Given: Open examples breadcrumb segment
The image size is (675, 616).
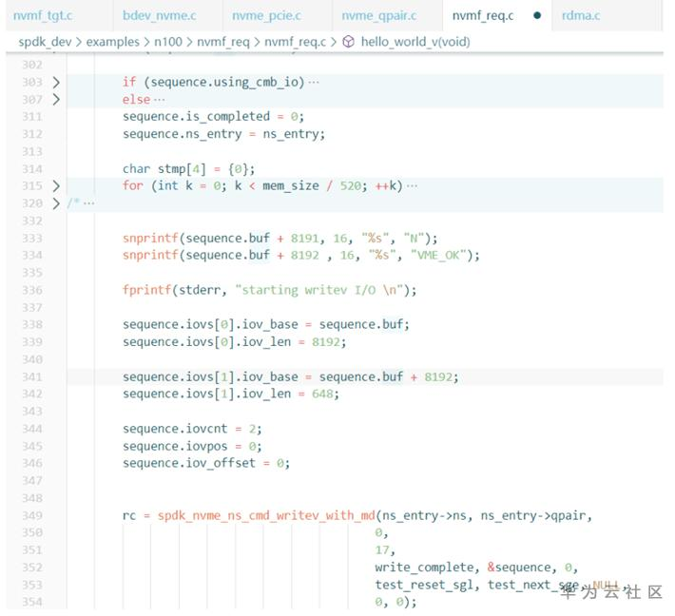Looking at the screenshot, I should [113, 42].
